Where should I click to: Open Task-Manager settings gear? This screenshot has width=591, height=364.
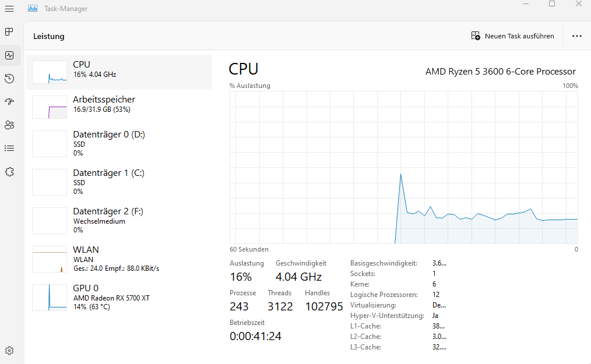(x=9, y=351)
